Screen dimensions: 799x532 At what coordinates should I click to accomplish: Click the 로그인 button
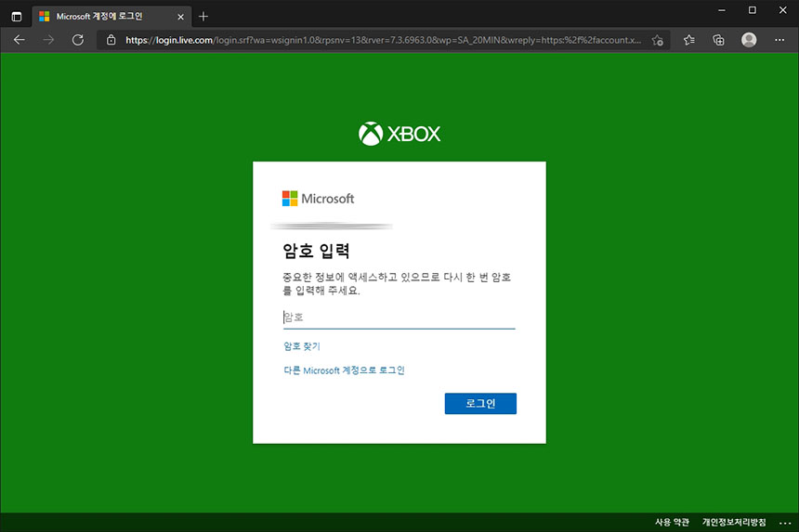[x=480, y=403]
